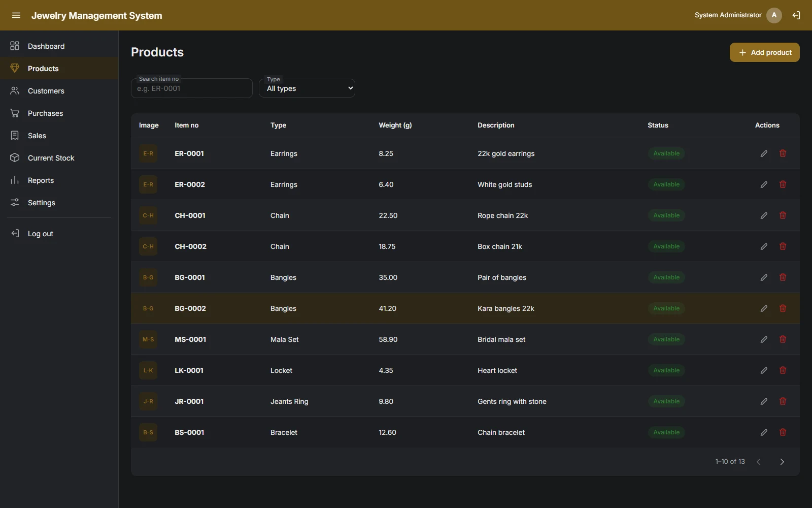Edit product CH-0001 with pencil icon

point(764,215)
